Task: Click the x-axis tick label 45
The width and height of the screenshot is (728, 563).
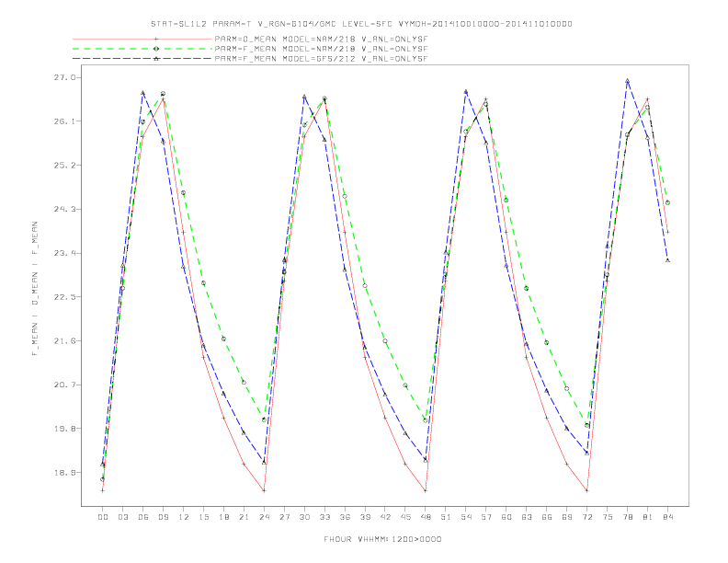Action: coord(405,517)
